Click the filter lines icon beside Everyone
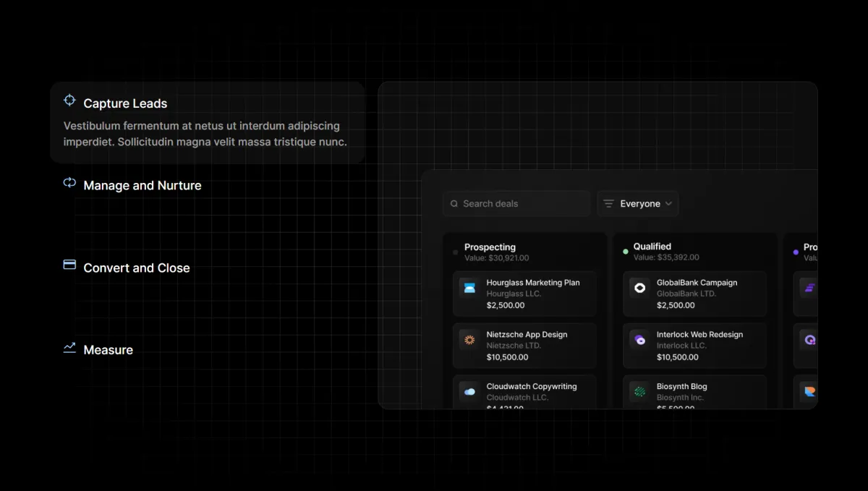Image resolution: width=868 pixels, height=491 pixels. tap(608, 204)
